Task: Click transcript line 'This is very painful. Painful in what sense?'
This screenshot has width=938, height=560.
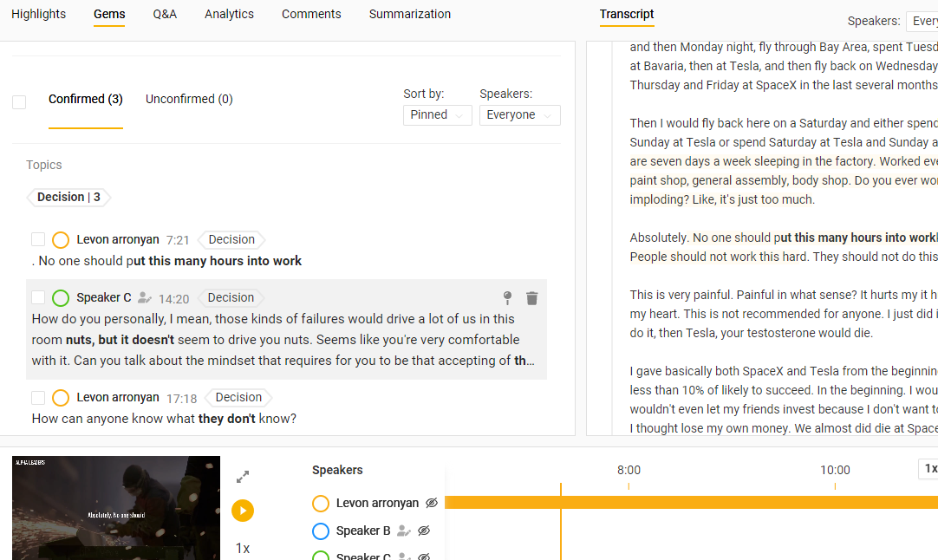Action: coord(784,295)
